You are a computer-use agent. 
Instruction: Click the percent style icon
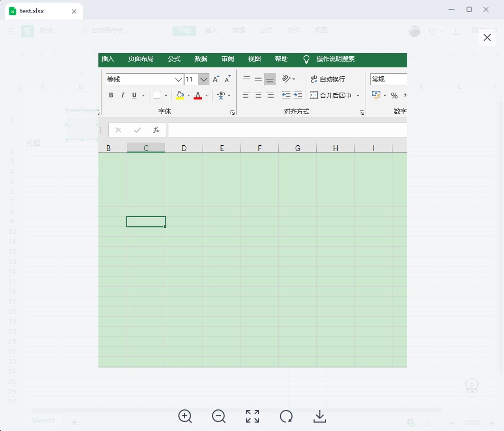click(x=394, y=96)
